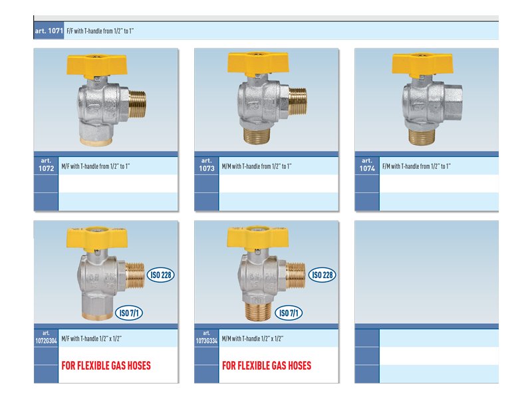The width and height of the screenshot is (532, 399).
Task: Select the art. 1071 label box
Action: click(x=49, y=31)
